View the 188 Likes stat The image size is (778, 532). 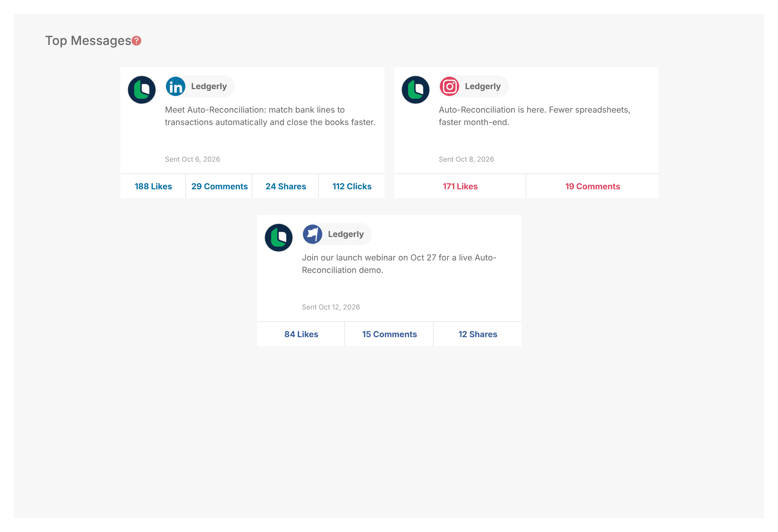[153, 187]
